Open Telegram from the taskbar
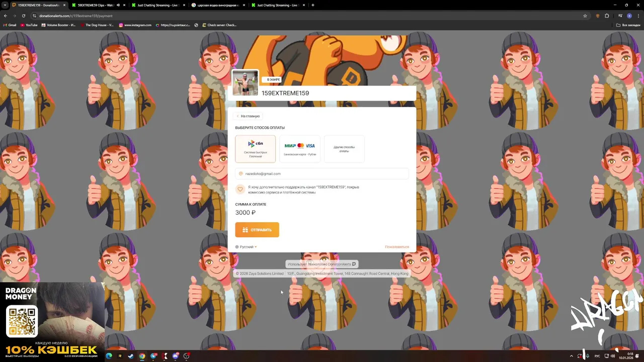Viewport: 644px width, 362px height. 153,356
